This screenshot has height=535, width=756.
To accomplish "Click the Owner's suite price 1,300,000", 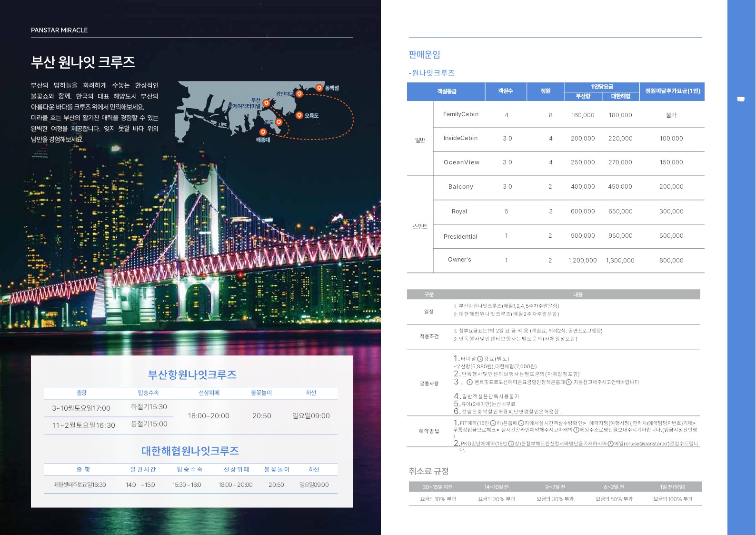I will [x=620, y=261].
